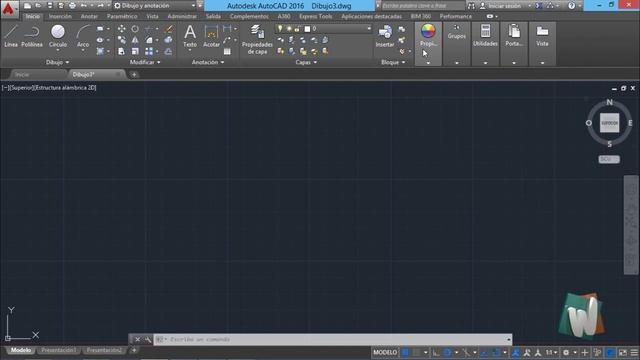Pick the Arco tool
Viewport: 640px width, 360px height.
(83, 36)
